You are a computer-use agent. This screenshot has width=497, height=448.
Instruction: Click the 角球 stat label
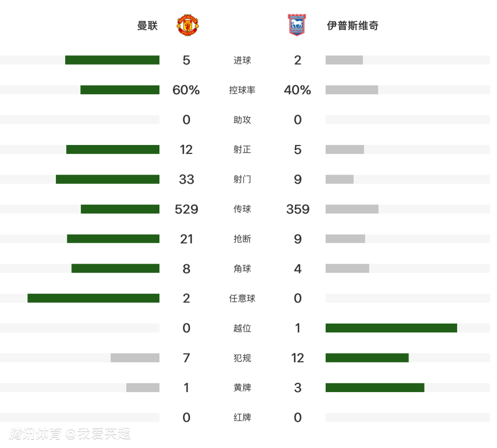coord(242,269)
